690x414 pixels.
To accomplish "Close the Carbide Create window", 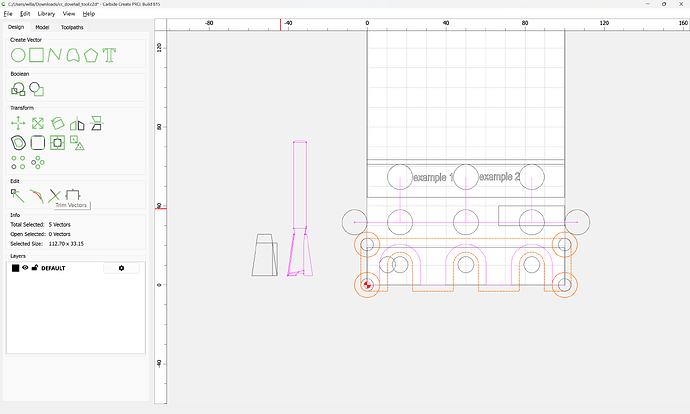I will click(681, 4).
